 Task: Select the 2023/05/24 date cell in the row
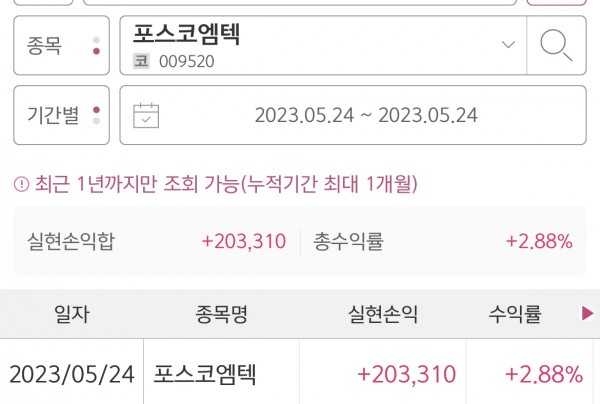pos(71,375)
